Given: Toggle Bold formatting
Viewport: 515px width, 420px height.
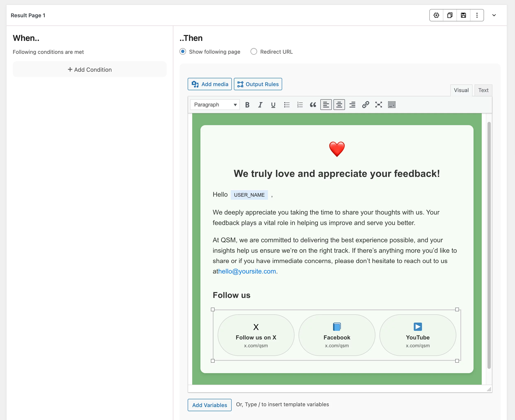Looking at the screenshot, I should (x=247, y=105).
